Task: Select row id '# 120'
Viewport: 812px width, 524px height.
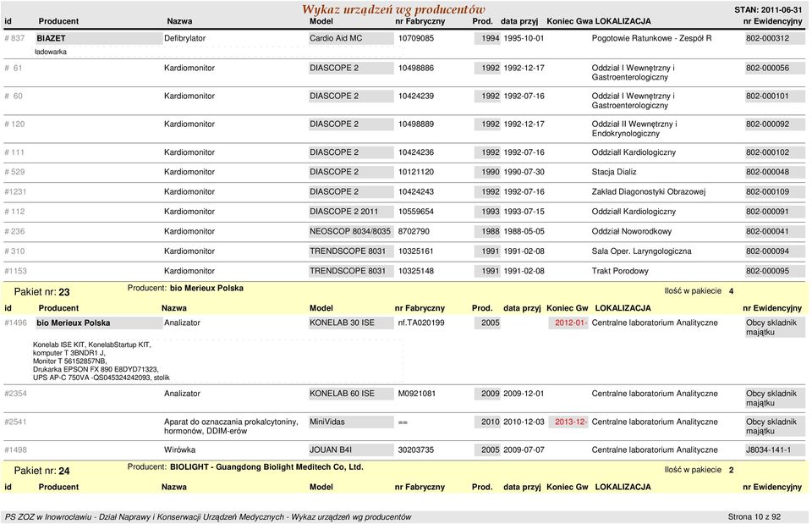Action: tap(14, 124)
